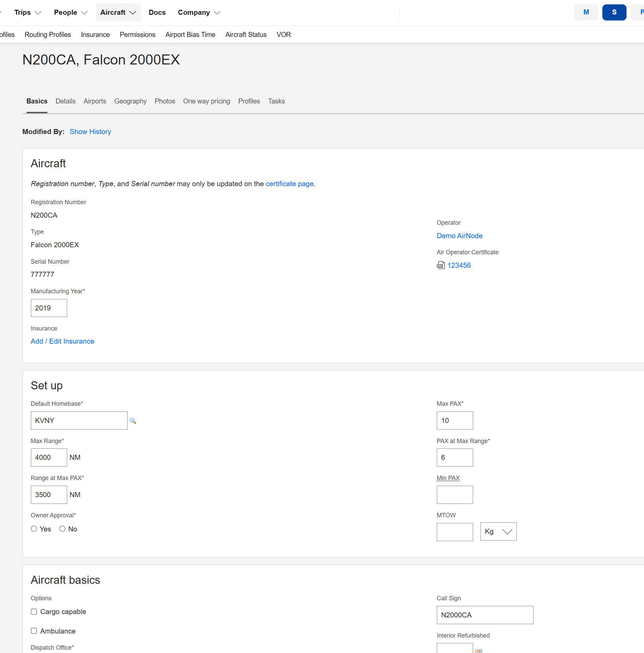644x653 pixels.
Task: Click the Falcon 2000EX type value
Action: tap(55, 245)
